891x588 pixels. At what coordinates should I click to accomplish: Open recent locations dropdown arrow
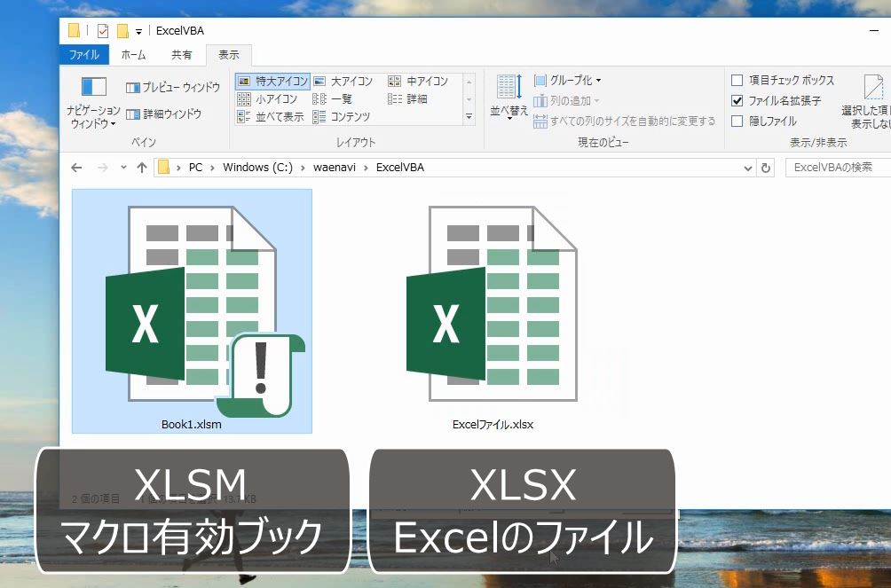[x=123, y=168]
